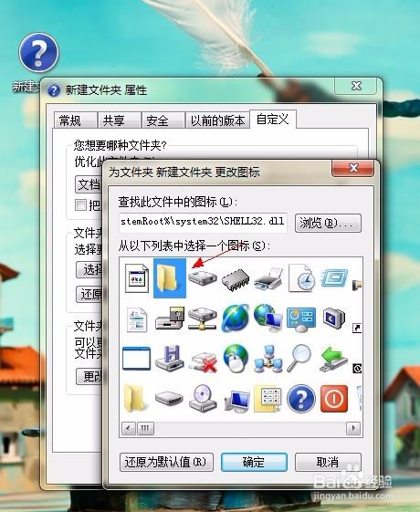
Task: Select the 自定义 tab
Action: pyautogui.click(x=273, y=119)
